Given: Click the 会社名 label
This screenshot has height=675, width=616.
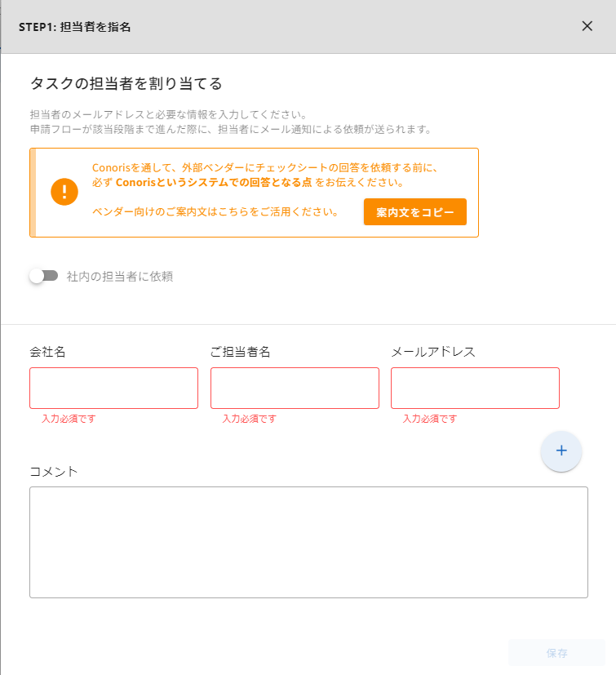Looking at the screenshot, I should point(47,352).
